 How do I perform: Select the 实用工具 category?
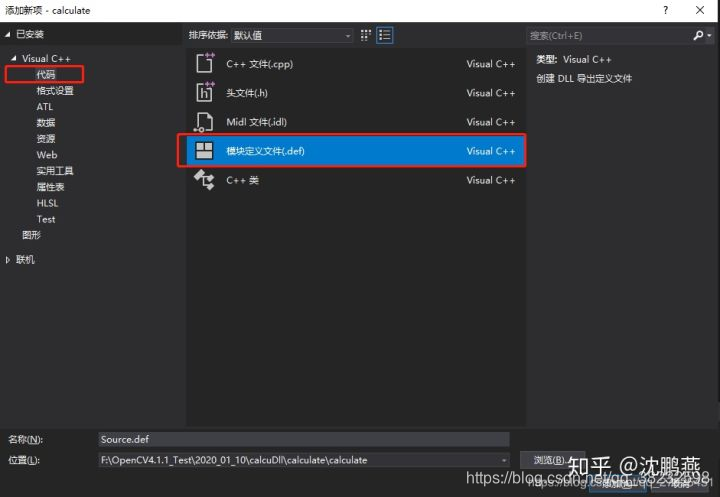tap(55, 171)
